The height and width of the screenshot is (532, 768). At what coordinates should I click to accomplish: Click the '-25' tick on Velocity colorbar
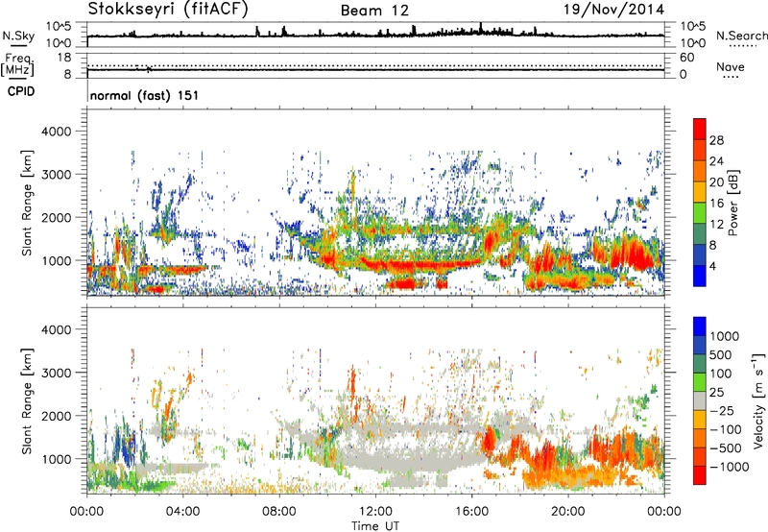coord(722,411)
